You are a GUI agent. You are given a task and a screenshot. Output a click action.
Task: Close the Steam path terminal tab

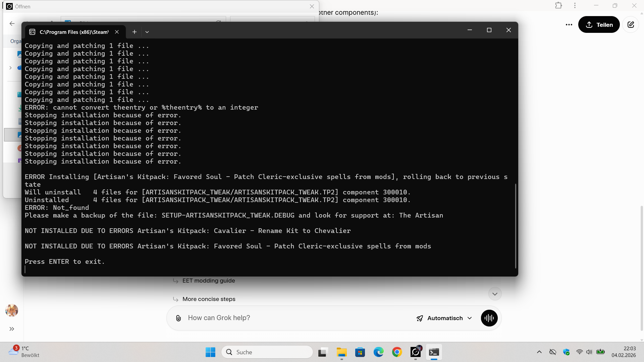click(117, 32)
